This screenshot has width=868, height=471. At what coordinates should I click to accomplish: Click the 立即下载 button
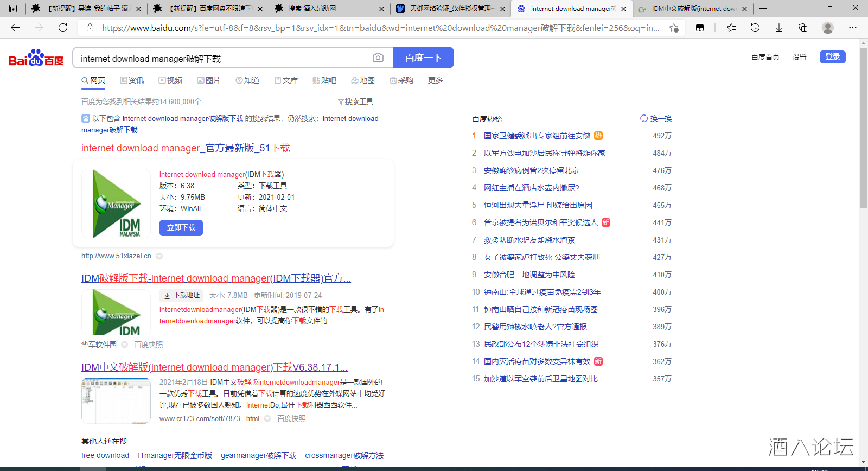[x=181, y=228]
